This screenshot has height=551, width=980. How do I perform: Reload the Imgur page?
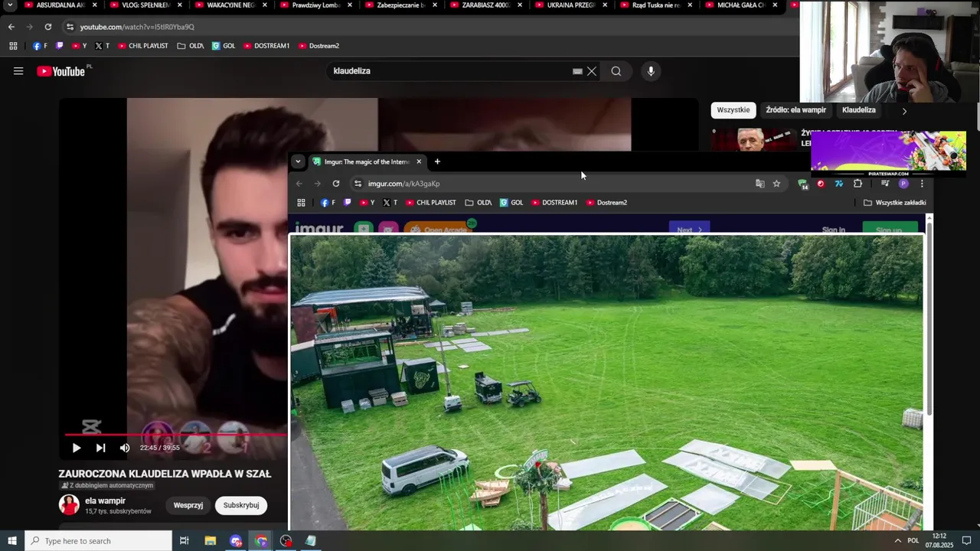(x=335, y=184)
